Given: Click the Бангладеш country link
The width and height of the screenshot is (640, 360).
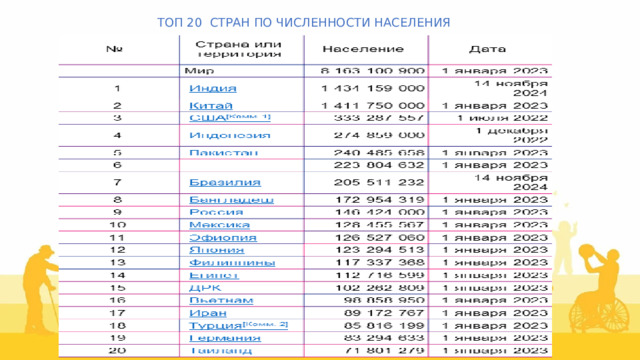Looking at the screenshot, I should point(231,200).
